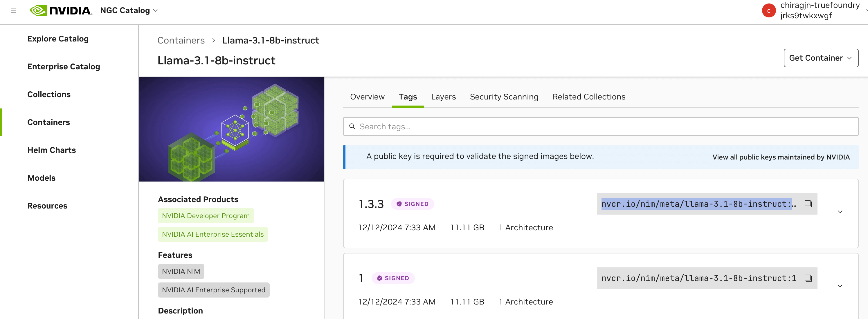868x319 pixels.
Task: Open the Layers tab
Action: pyautogui.click(x=443, y=97)
